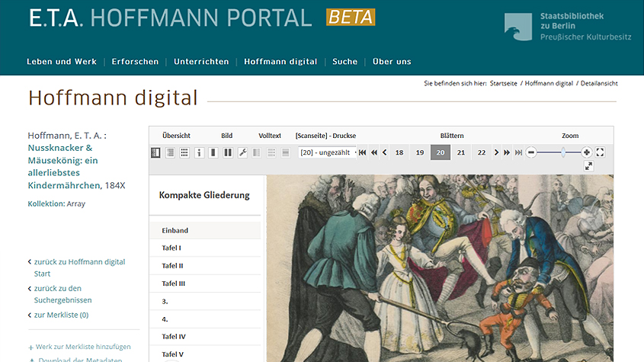Click zurück zu Hoffmann digital Start
This screenshot has height=362, width=644.
(x=80, y=267)
